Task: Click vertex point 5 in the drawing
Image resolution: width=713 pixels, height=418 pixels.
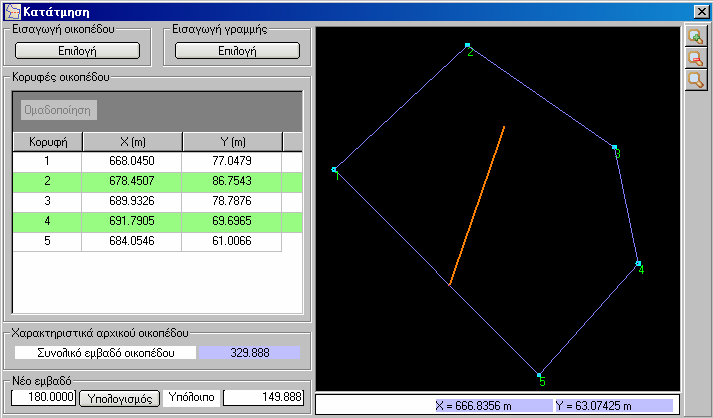Action: pos(539,375)
